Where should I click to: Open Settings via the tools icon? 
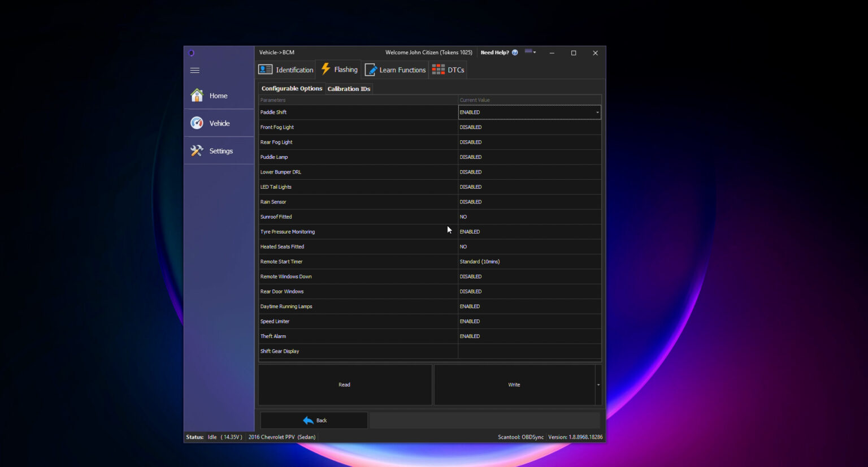point(197,150)
